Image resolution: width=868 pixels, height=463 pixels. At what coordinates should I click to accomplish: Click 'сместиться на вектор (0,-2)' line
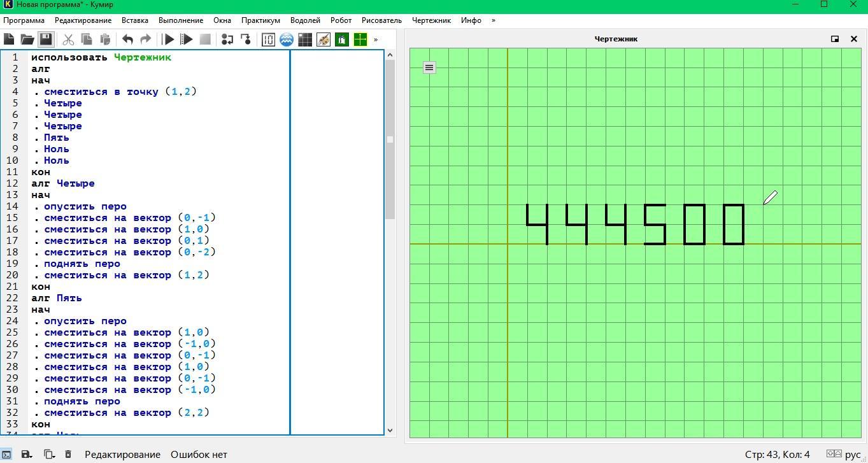point(130,252)
